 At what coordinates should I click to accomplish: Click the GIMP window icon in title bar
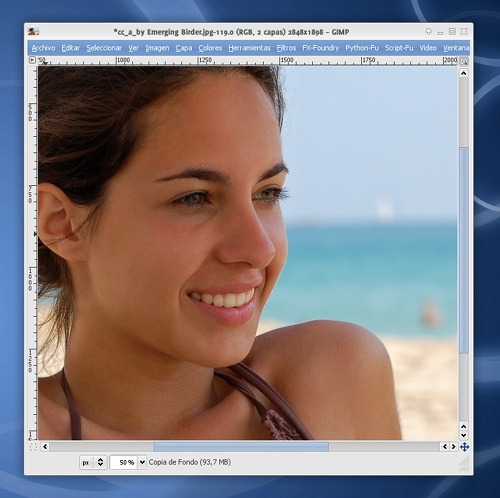click(x=33, y=32)
